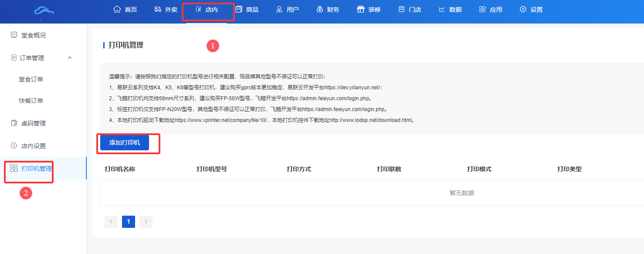This screenshot has width=644, height=254.
Task: Click the home icon beside 首页
Action: (x=116, y=9)
